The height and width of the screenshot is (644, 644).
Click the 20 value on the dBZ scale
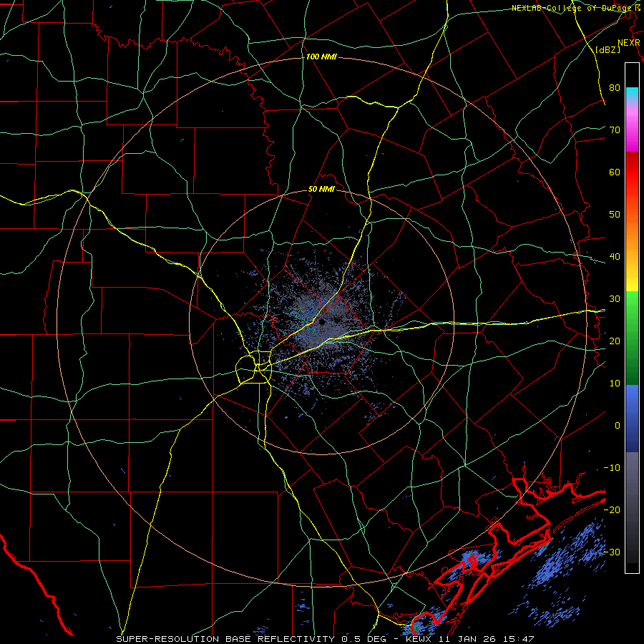[615, 341]
